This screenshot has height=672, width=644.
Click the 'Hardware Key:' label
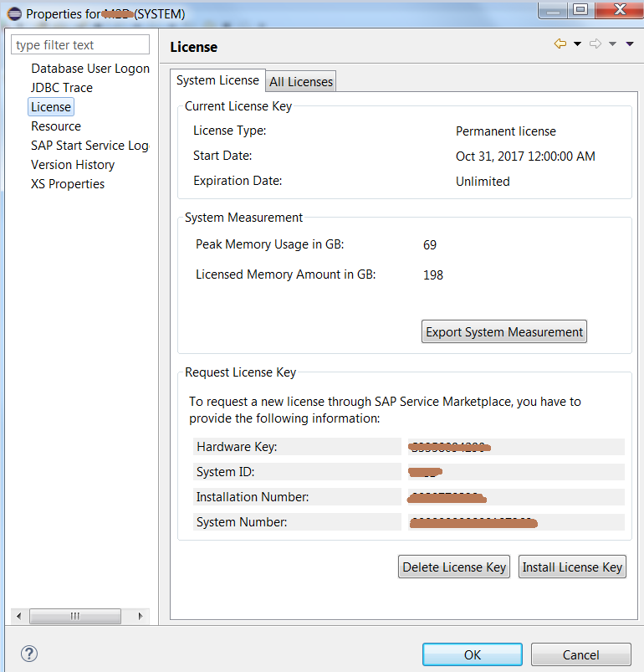coord(237,447)
